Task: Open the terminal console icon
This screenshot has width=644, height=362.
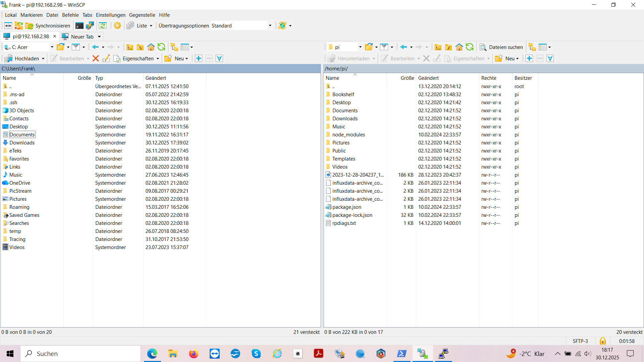Action: [79, 26]
